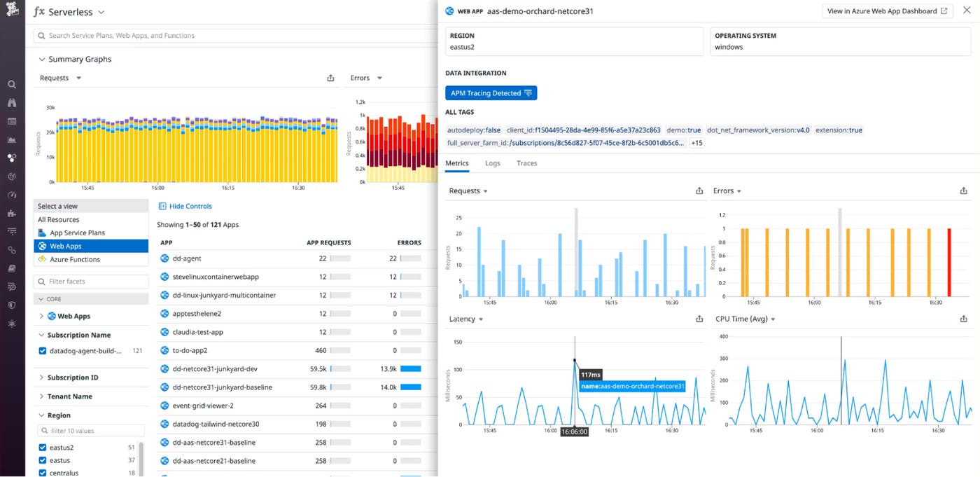
Task: Switch to the Logs tab
Action: pos(492,163)
